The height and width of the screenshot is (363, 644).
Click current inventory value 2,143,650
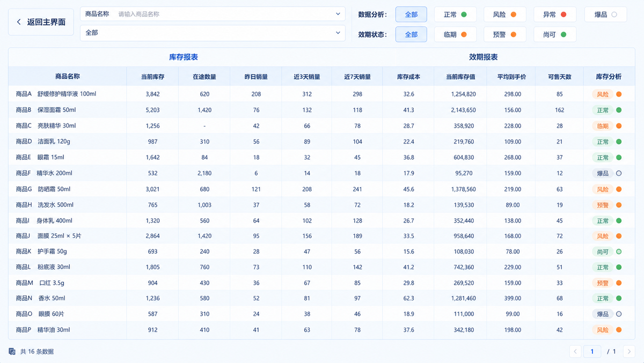click(x=464, y=110)
